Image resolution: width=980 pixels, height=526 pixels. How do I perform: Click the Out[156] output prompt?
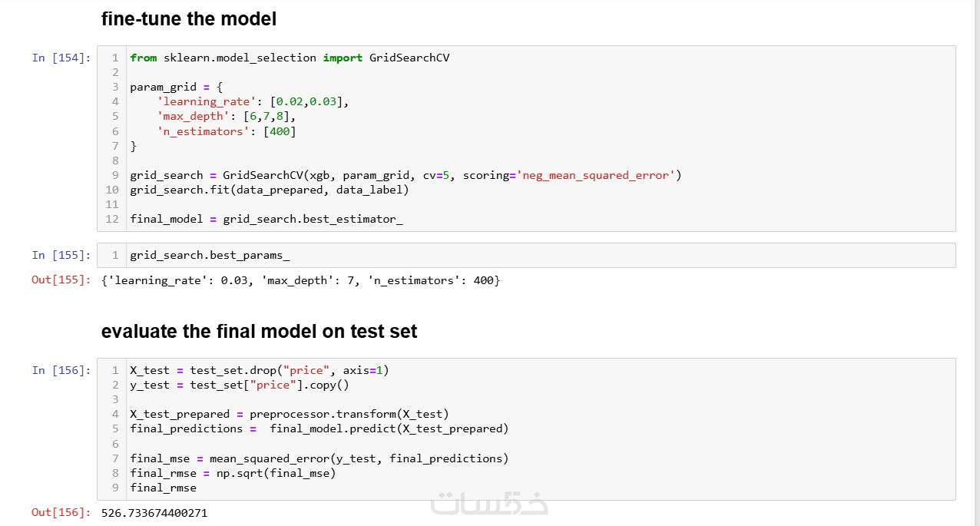[x=61, y=512]
